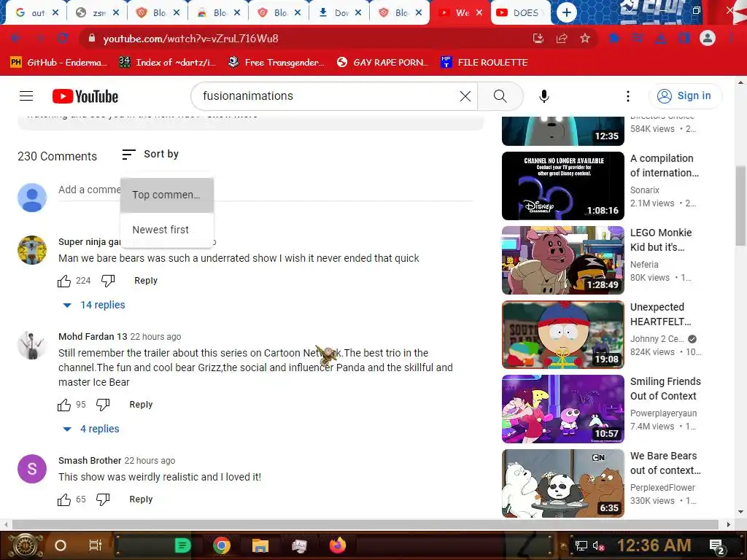747x560 pixels.
Task: Click the magnifier search button
Action: [500, 96]
